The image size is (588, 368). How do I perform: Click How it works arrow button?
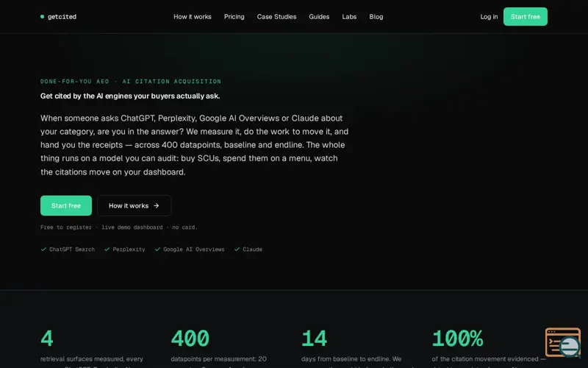click(135, 205)
